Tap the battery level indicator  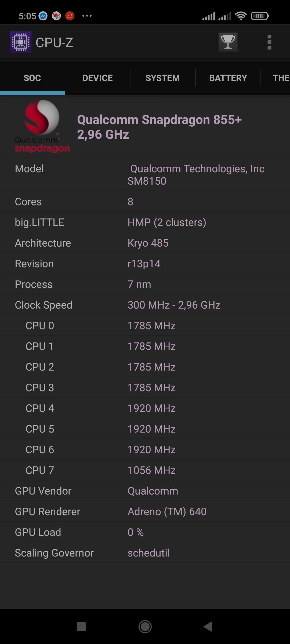(x=260, y=16)
